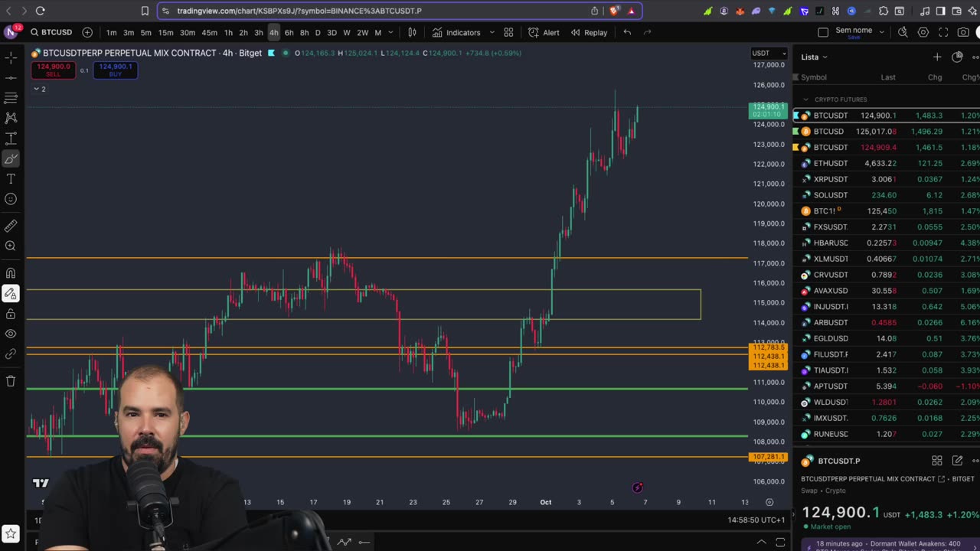
Task: Expand the collapsed indicators legend chevron
Action: pos(36,89)
